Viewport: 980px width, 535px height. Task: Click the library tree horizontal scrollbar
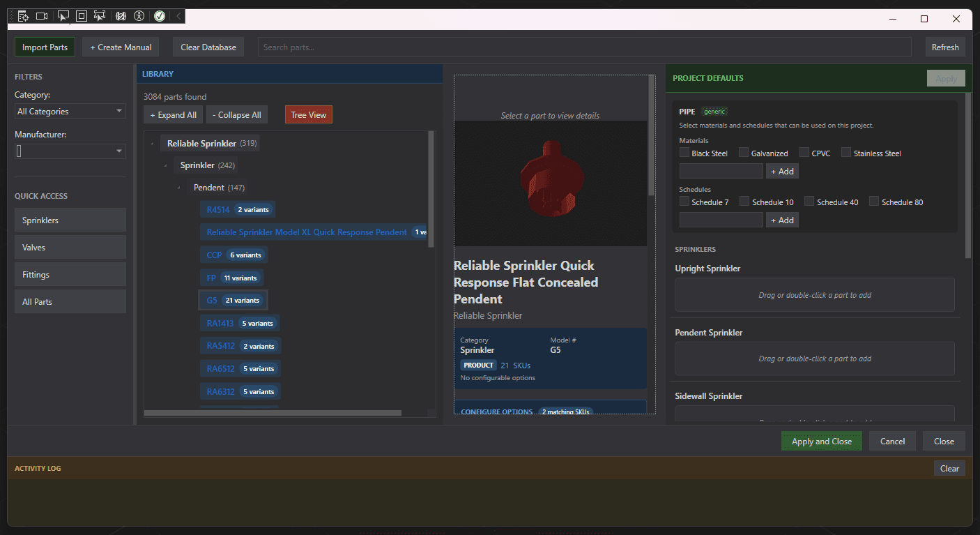pyautogui.click(x=273, y=413)
